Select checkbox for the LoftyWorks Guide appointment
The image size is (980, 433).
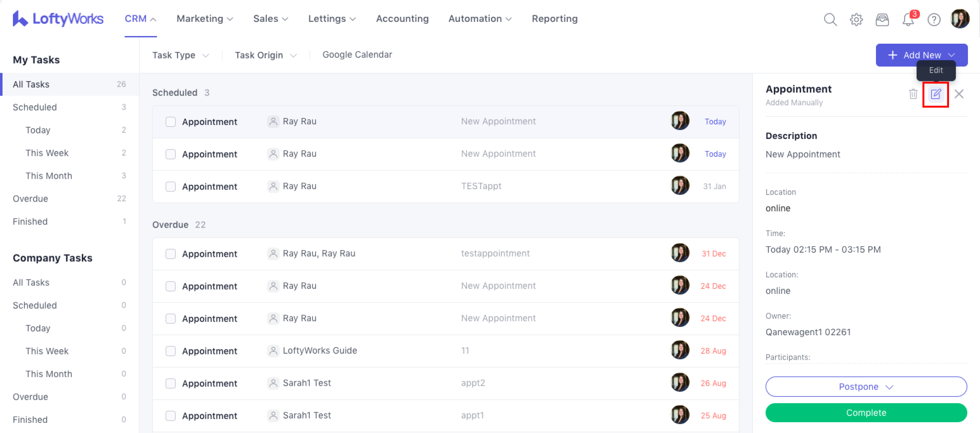pyautogui.click(x=170, y=351)
